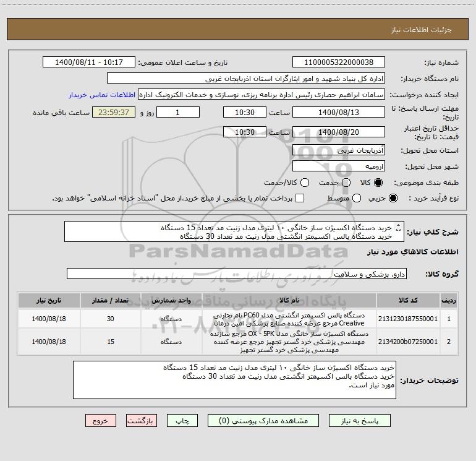Click the request creator name field

click(x=261, y=95)
